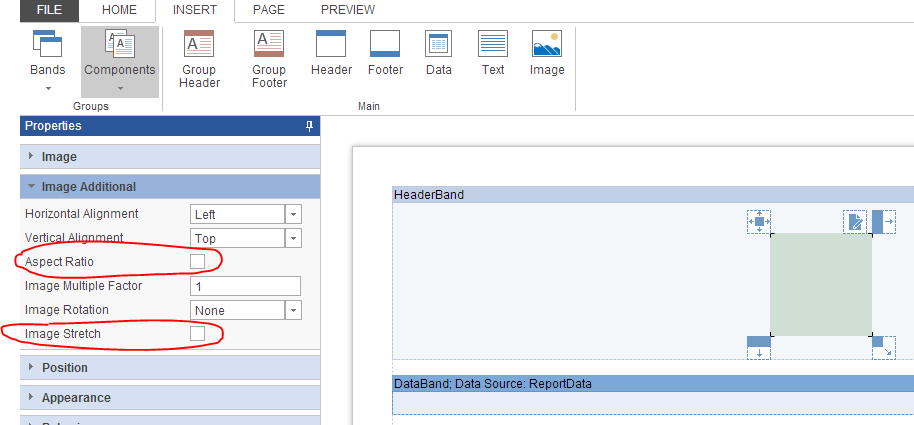Viewport: 914px width, 425px height.
Task: Select the HeaderBand title bar
Action: click(653, 195)
